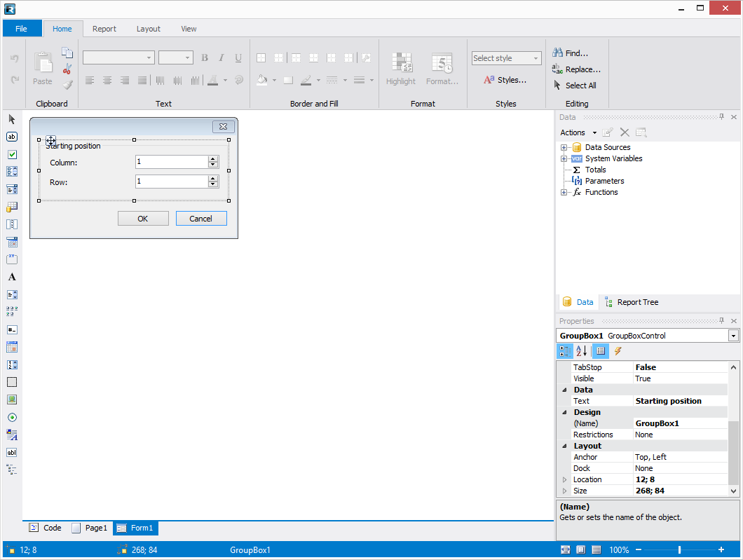Click the alphabetical sort icon in Properties panel
743x560 pixels.
[x=582, y=350]
